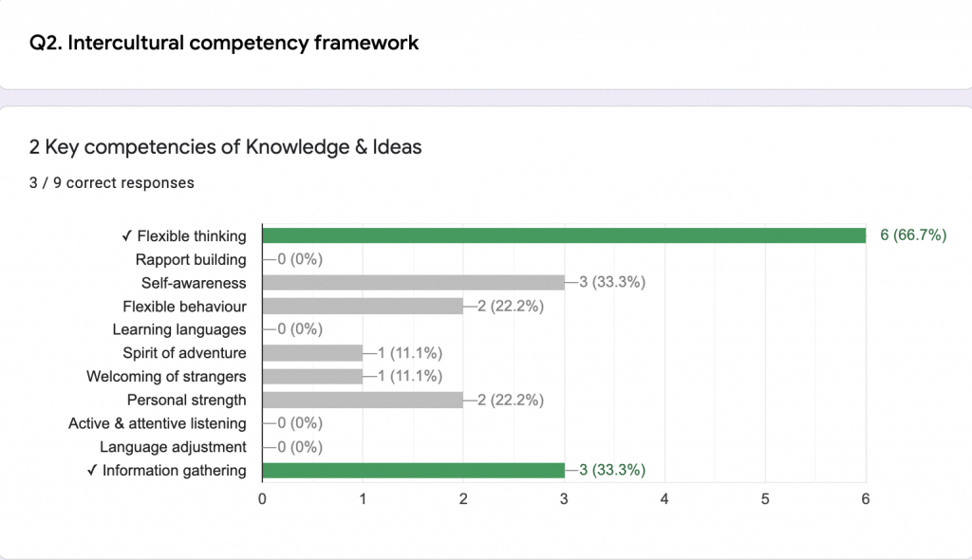972x560 pixels.
Task: Click the "3 / 9 correct responses" text
Action: (112, 182)
